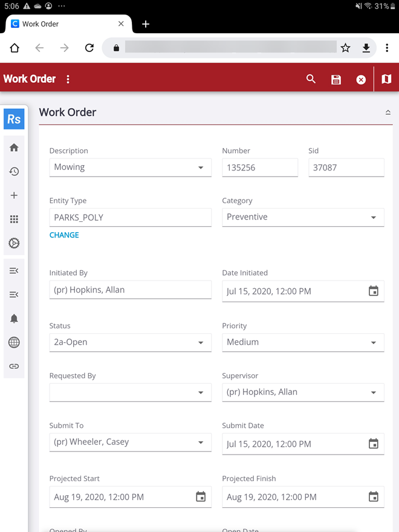The height and width of the screenshot is (532, 399).
Task: Save the work order using the floppy icon
Action: 336,80
